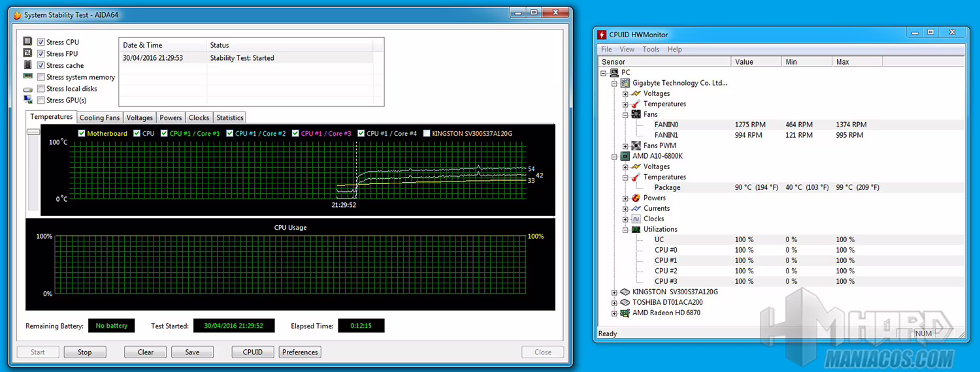This screenshot has width=980, height=372.
Task: Click the Powers flame icon under AMD A10-6800K
Action: point(636,198)
